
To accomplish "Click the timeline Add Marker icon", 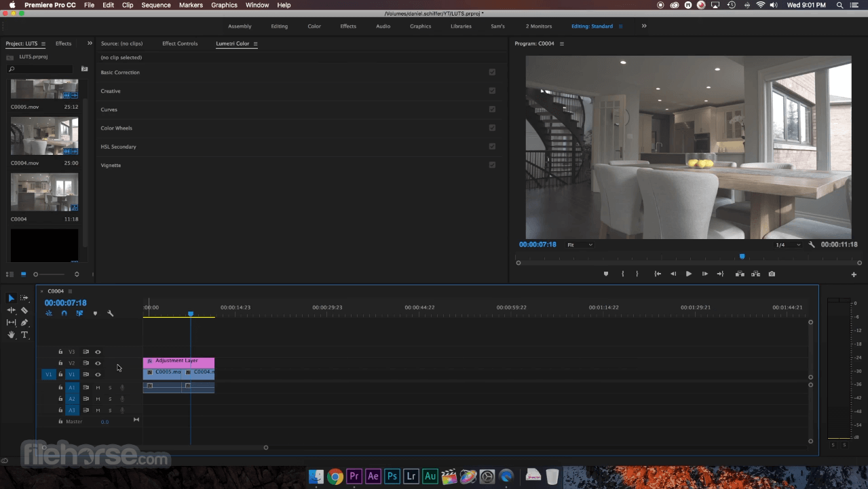I will coord(95,313).
